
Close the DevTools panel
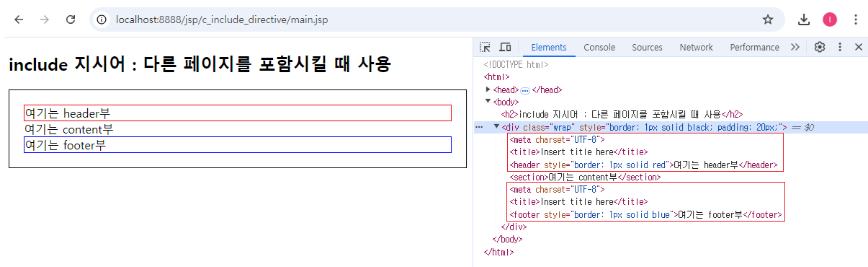(x=859, y=47)
